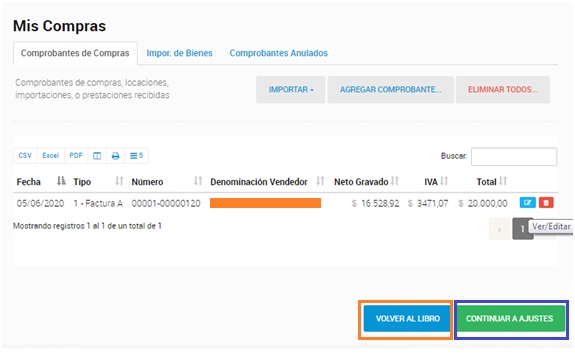Sort by IVA column arrows
The height and width of the screenshot is (360, 575).
pos(444,181)
